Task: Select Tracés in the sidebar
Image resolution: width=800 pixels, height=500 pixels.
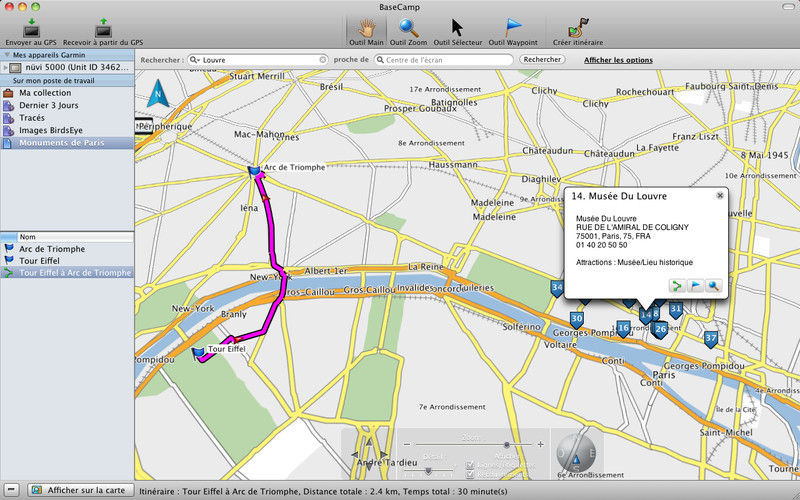Action: tap(67, 118)
